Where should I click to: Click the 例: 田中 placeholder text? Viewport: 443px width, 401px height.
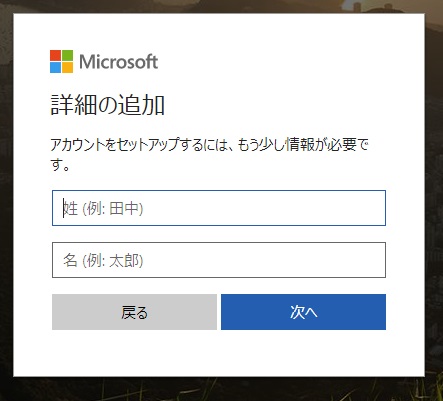[x=113, y=209]
